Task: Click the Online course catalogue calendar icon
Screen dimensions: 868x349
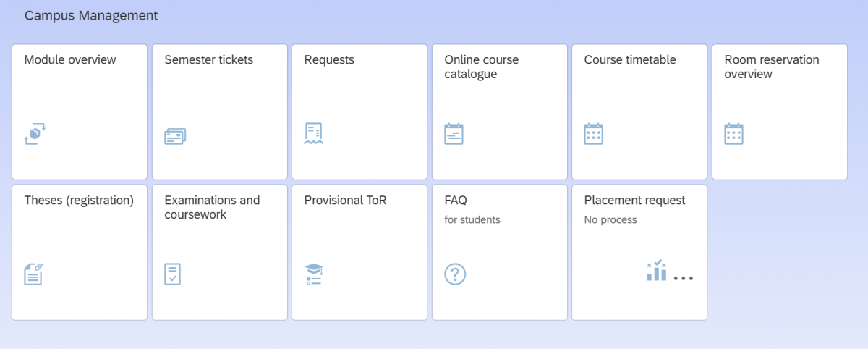Action: (x=454, y=134)
